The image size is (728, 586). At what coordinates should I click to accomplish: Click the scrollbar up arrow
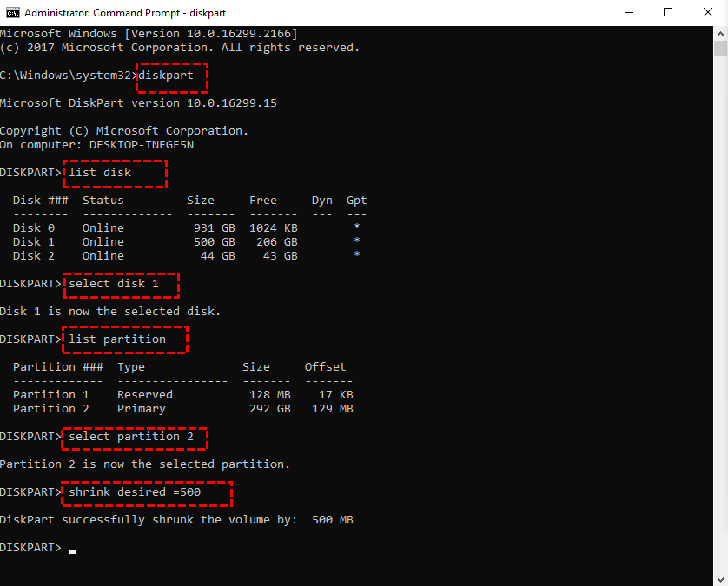point(721,36)
